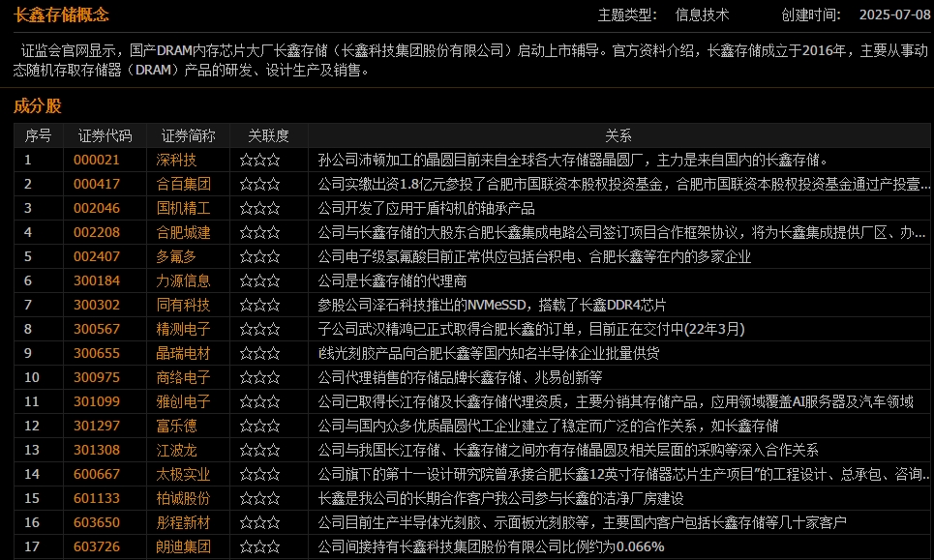Click the 成分股 section heading
The height and width of the screenshot is (560, 934).
tap(38, 106)
